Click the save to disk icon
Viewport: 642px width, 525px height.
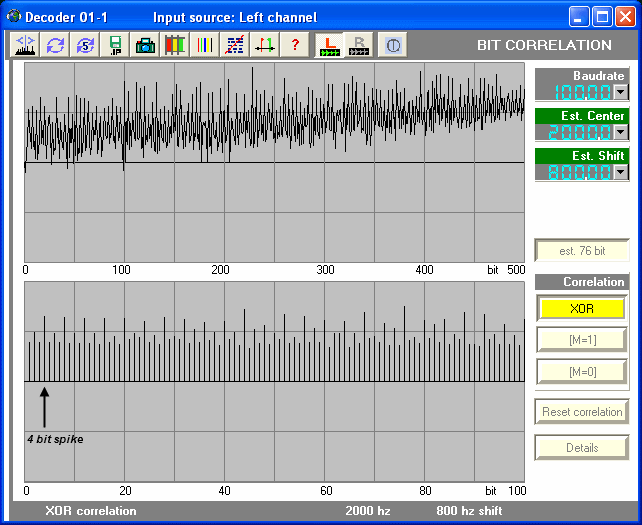115,45
